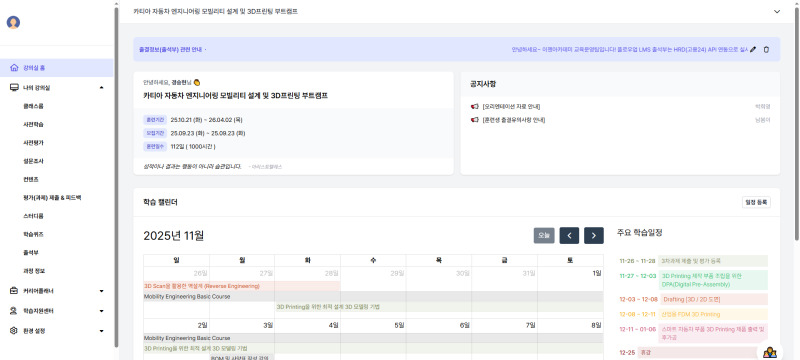The width and height of the screenshot is (800, 360).
Task: Click the 일정 등록 button
Action: click(756, 202)
